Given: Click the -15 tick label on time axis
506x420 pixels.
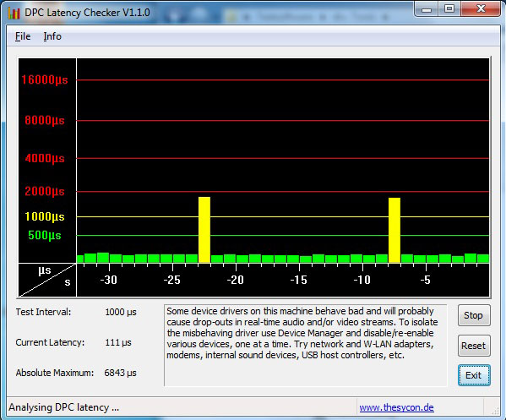Looking at the screenshot, I should pos(298,280).
